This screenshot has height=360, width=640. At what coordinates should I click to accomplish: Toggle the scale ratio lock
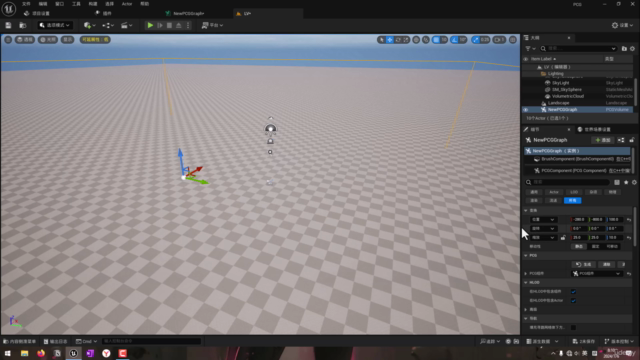click(563, 238)
